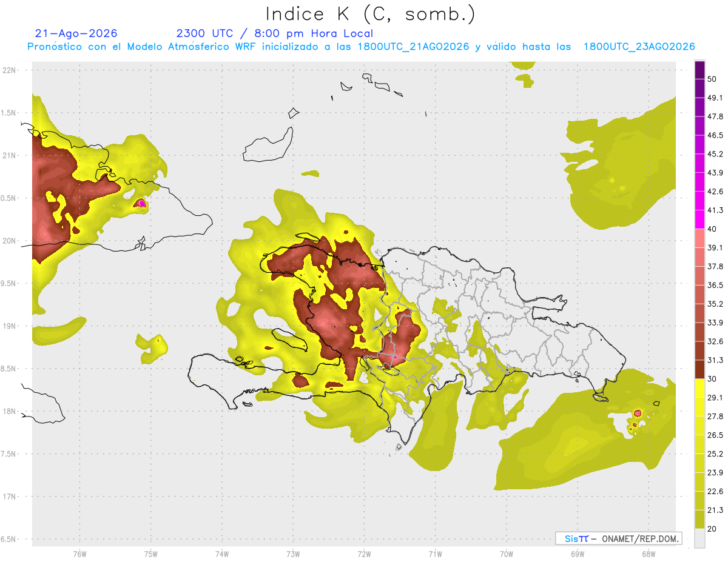Click the '72W' longitude label
Image resolution: width=728 pixels, height=562 pixels.
(x=364, y=554)
